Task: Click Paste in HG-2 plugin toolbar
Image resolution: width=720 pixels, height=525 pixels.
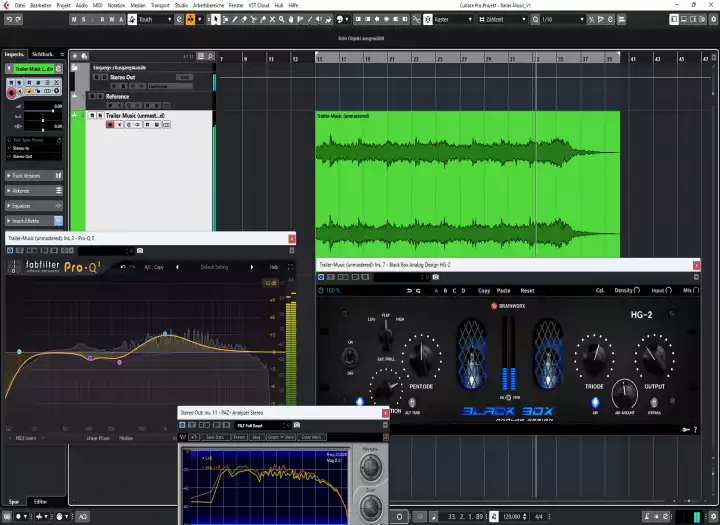Action: pyautogui.click(x=503, y=290)
